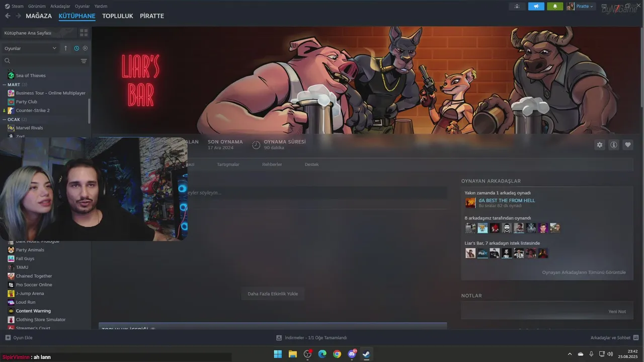Open game settings gear icon

pos(600,145)
